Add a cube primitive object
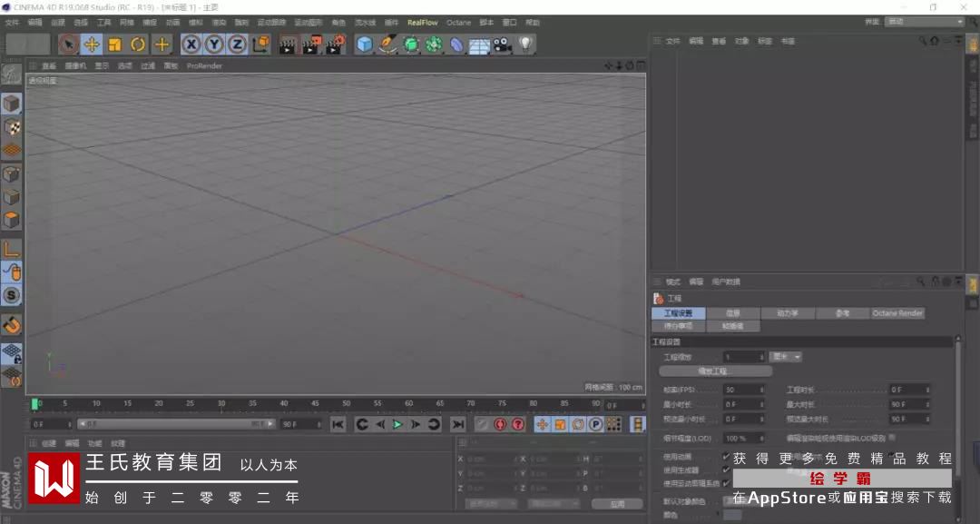The width and height of the screenshot is (980, 524). (x=365, y=44)
